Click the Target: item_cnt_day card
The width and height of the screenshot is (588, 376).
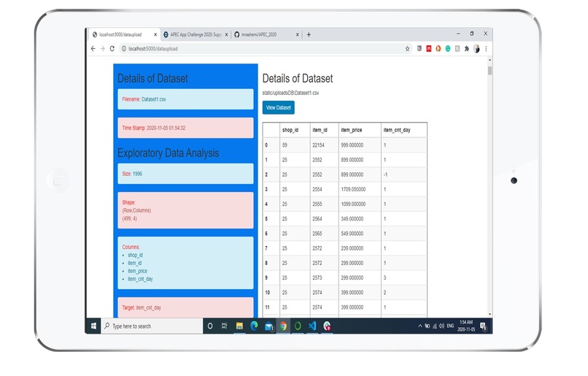coord(185,307)
